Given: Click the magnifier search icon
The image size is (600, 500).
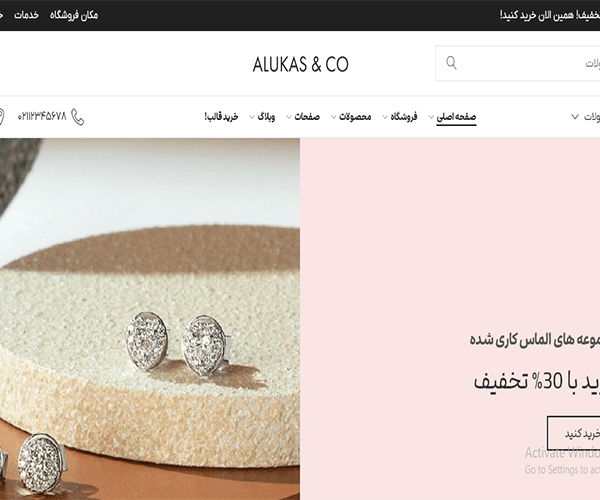Looking at the screenshot, I should pos(452,63).
